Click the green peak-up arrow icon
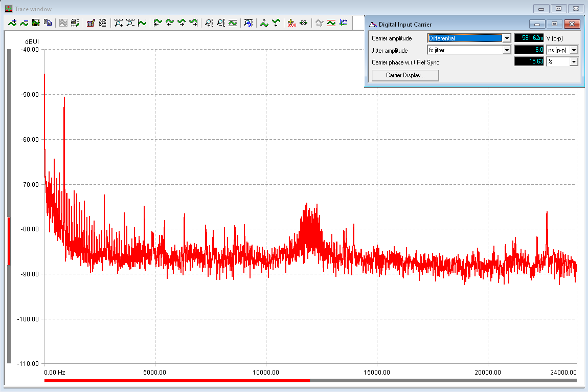 point(264,23)
